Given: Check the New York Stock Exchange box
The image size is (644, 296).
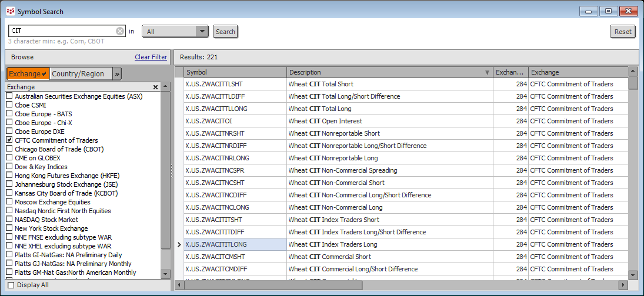Looking at the screenshot, I should point(9,228).
